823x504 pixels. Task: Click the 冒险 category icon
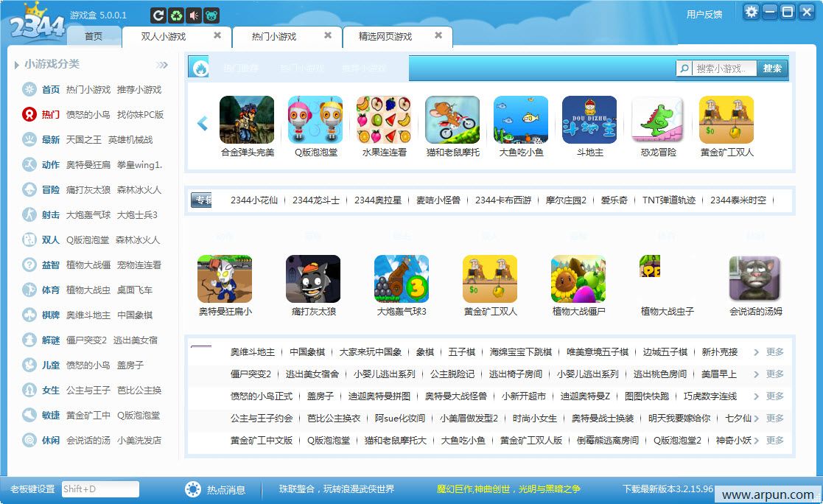[x=29, y=189]
